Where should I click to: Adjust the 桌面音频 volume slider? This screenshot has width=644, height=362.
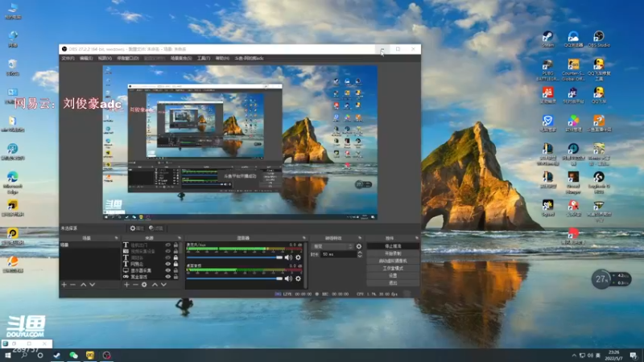[x=234, y=278]
